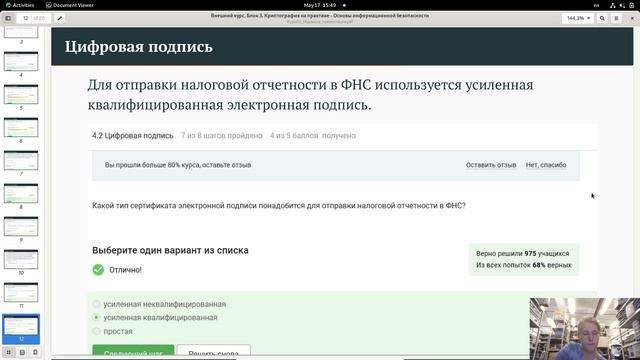
Task: Open page 5 thumbnail in sidebar
Action: [21, 94]
